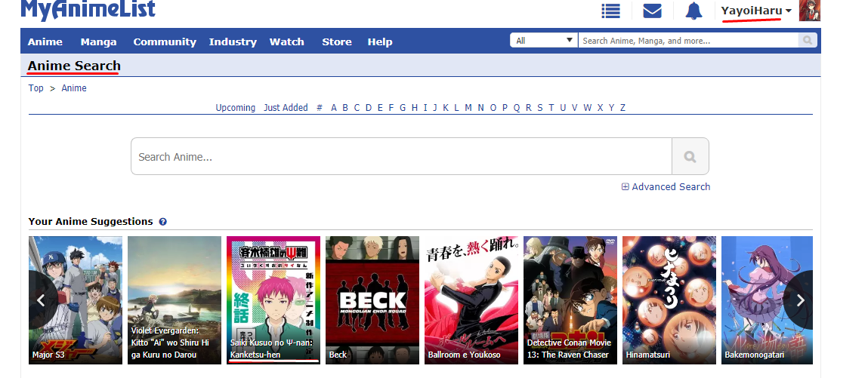Click the help question mark beside Anime Suggestions
Viewport: 868px width, 378px height.
pos(163,222)
